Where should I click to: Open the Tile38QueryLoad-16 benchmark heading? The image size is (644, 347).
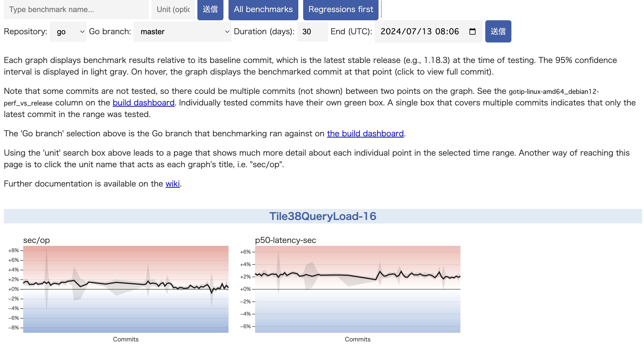coord(322,216)
